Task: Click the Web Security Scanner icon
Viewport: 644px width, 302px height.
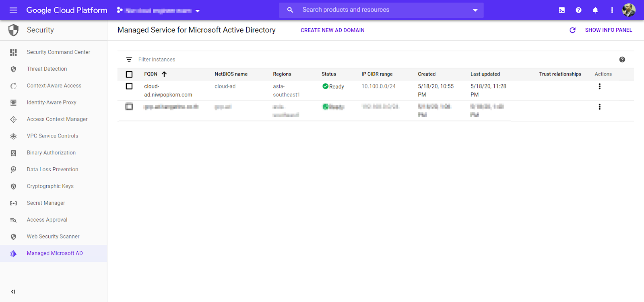Action: [13, 237]
